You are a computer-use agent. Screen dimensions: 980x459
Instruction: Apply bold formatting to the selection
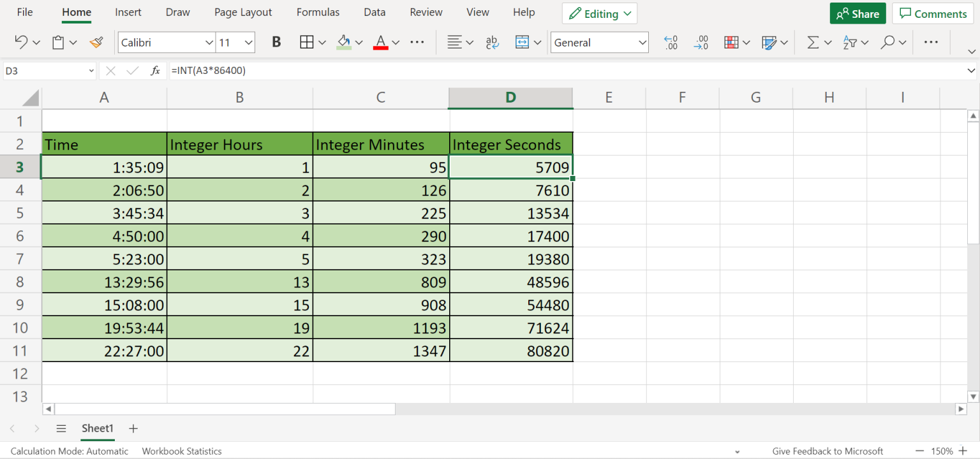pos(276,42)
